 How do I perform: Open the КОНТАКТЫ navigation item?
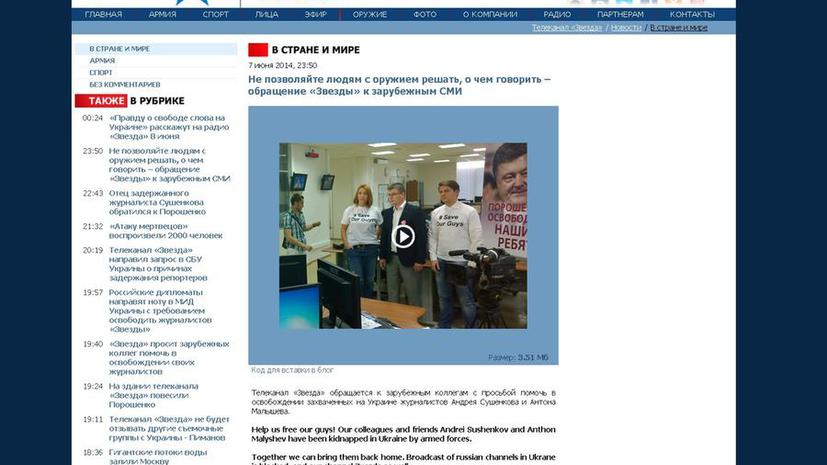pyautogui.click(x=692, y=15)
